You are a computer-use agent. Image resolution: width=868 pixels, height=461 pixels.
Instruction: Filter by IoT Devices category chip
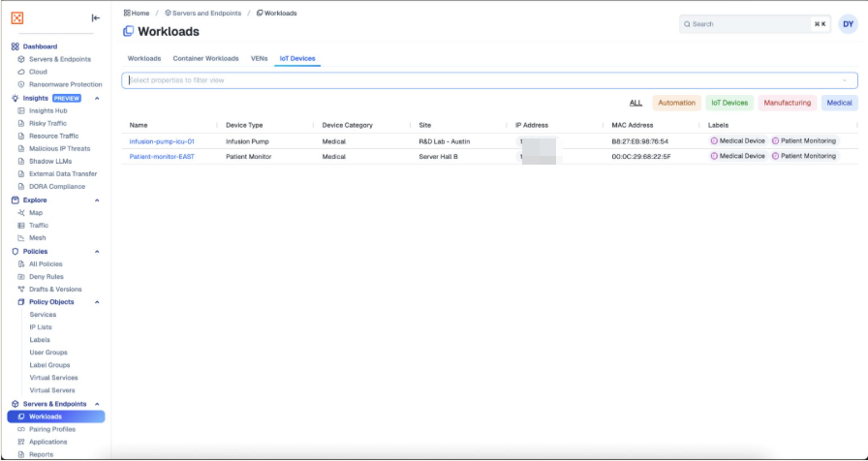[729, 103]
